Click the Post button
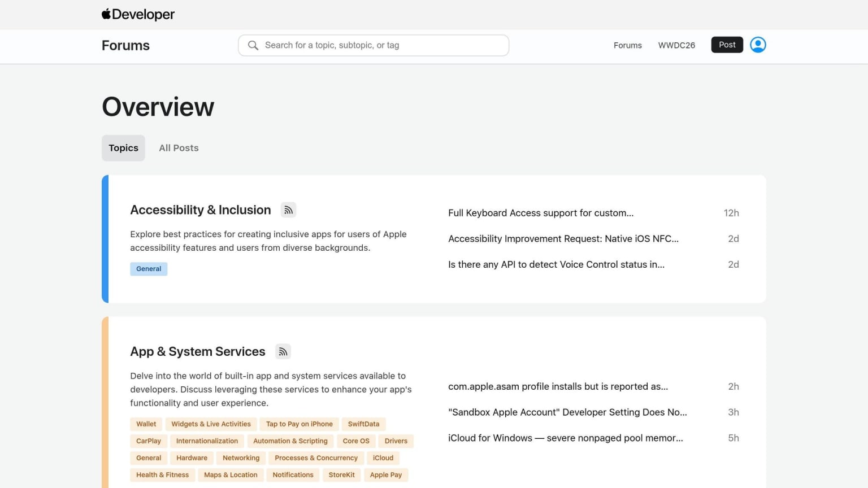 (x=727, y=45)
